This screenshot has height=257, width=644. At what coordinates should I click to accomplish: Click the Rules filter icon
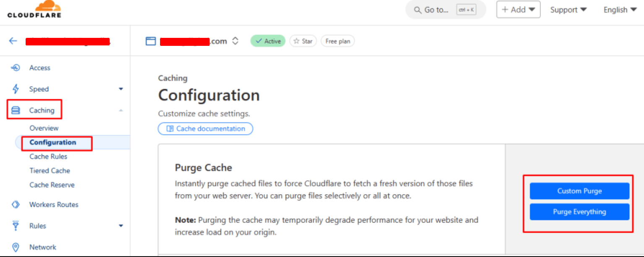pos(16,226)
